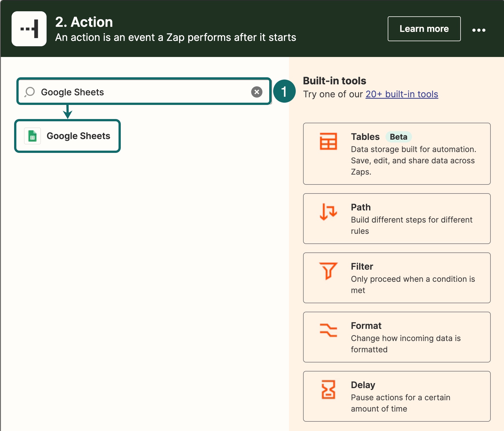The height and width of the screenshot is (431, 504).
Task: Select the Filter tool title
Action: coord(362,267)
